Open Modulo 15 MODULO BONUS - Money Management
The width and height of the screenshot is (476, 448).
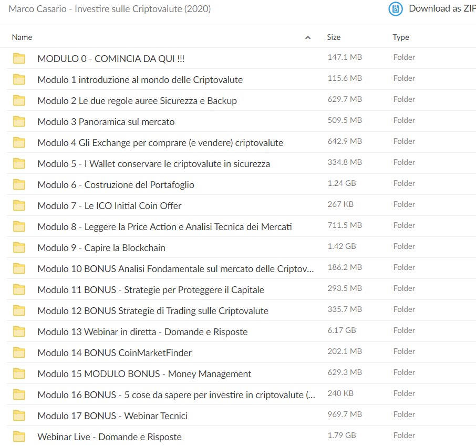tap(144, 373)
